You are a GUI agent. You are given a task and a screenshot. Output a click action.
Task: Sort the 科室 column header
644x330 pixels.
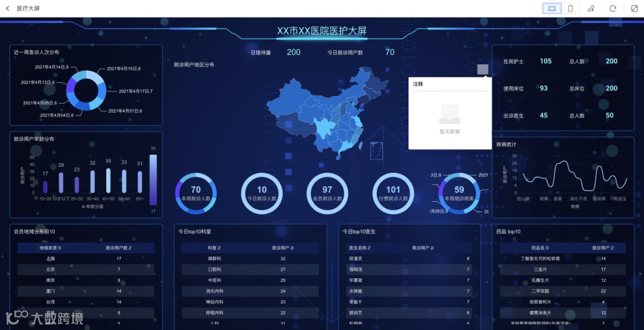219,248
